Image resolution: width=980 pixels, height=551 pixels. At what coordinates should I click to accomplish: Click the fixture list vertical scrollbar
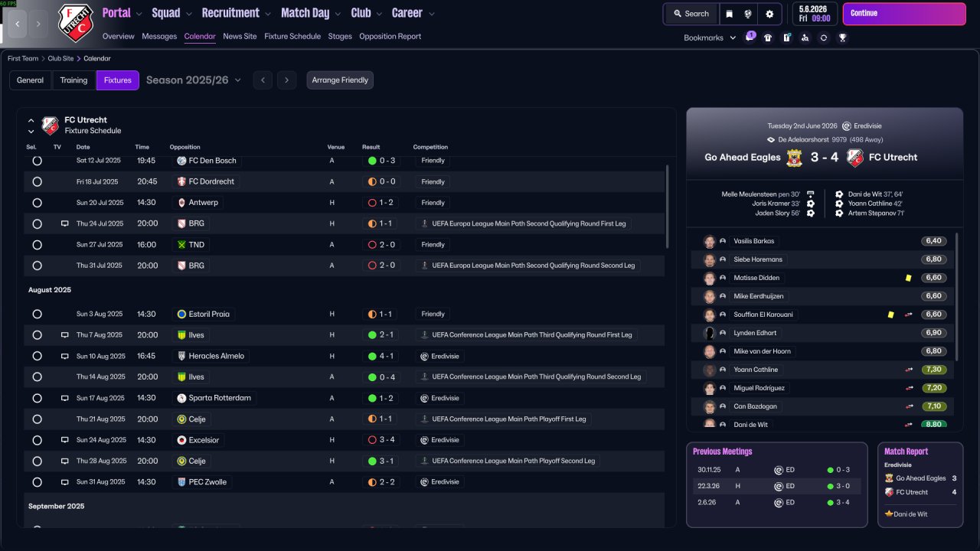[667, 207]
